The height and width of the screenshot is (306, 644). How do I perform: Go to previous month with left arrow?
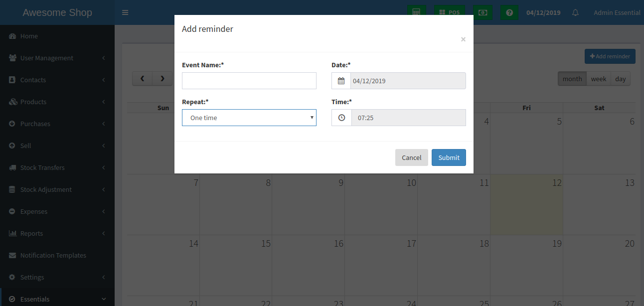pos(143,79)
